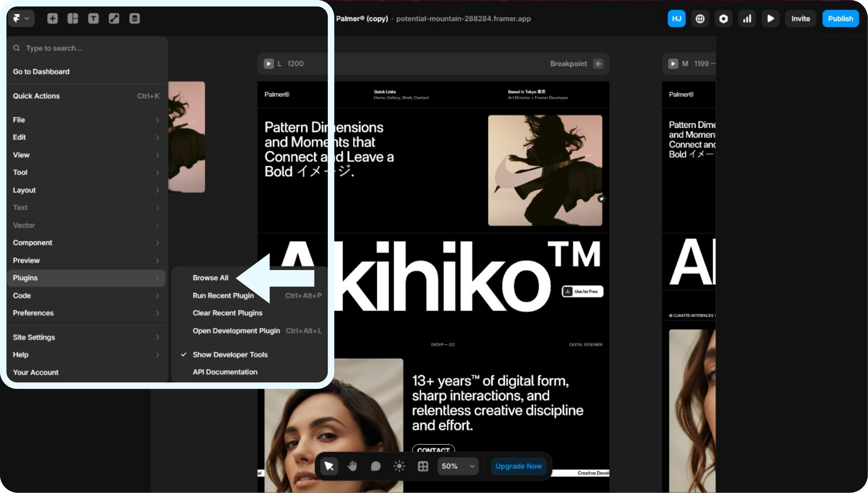Open the CMS database panel

(x=134, y=19)
